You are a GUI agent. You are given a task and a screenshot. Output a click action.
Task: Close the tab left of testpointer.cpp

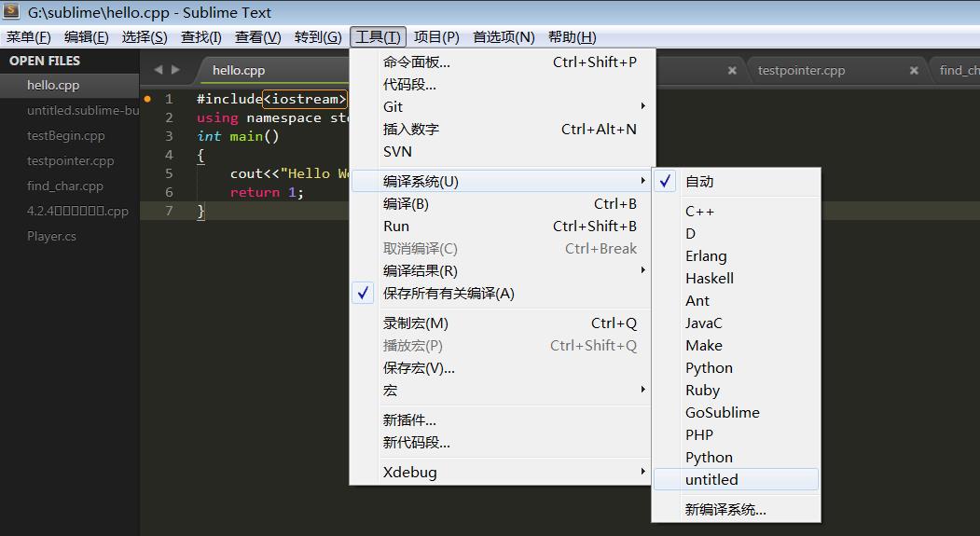[x=732, y=71]
